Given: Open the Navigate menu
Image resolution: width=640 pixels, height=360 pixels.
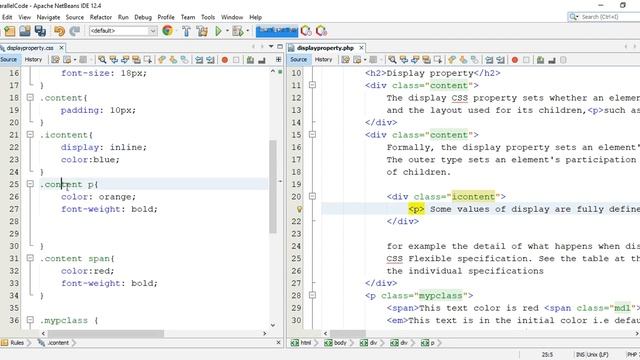Looking at the screenshot, I should [x=48, y=17].
